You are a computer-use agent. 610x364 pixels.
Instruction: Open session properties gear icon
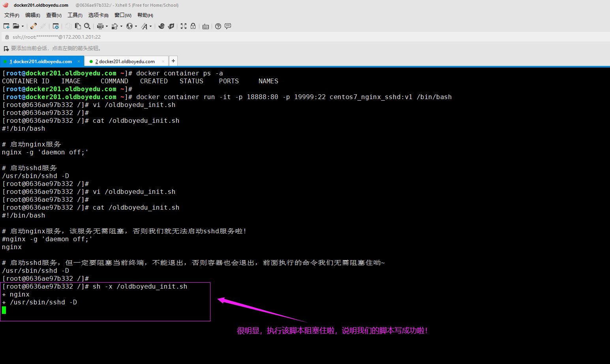click(x=56, y=26)
